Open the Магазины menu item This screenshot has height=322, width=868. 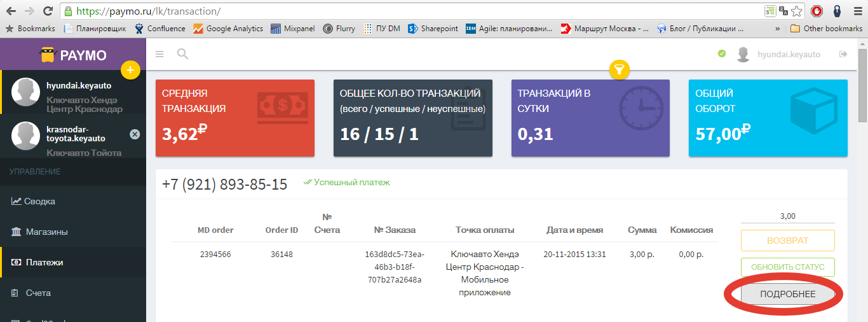(x=73, y=232)
